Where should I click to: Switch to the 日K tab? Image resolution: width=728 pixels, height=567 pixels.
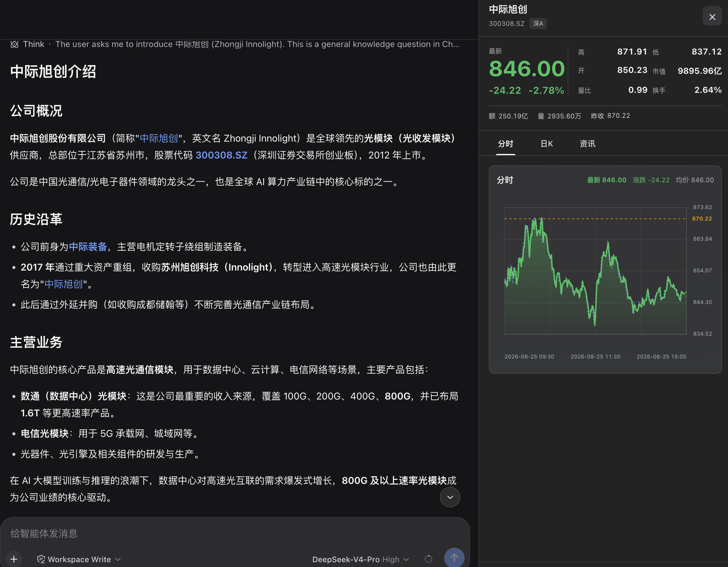547,144
